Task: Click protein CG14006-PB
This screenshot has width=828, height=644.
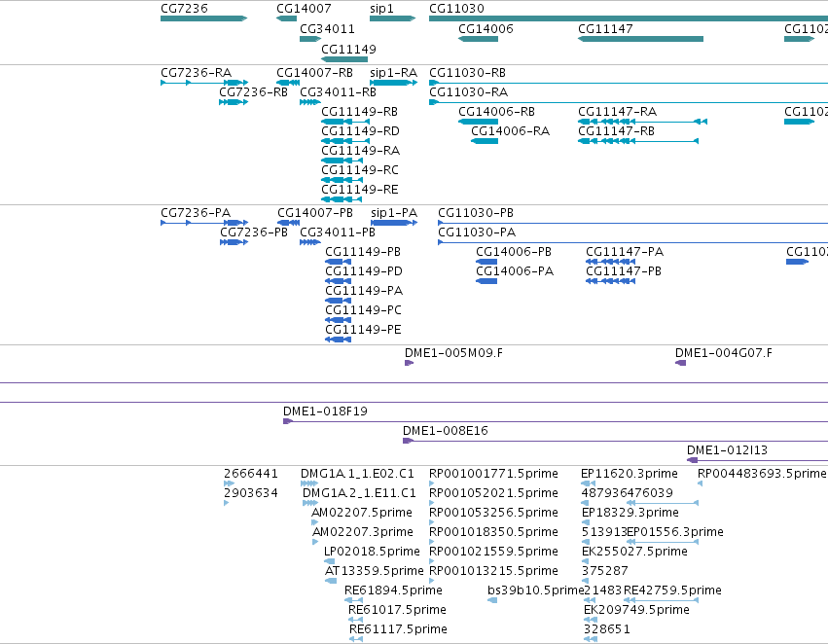Action: pos(486,262)
